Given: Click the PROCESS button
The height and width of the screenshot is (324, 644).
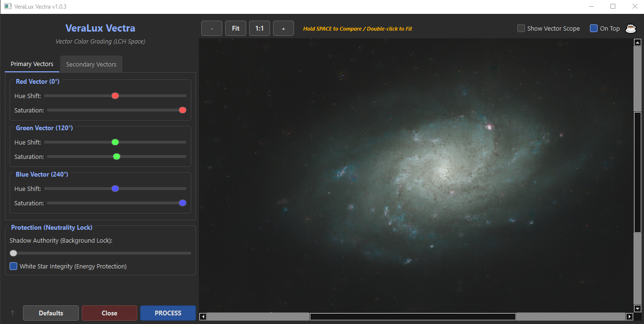Looking at the screenshot, I should (168, 313).
